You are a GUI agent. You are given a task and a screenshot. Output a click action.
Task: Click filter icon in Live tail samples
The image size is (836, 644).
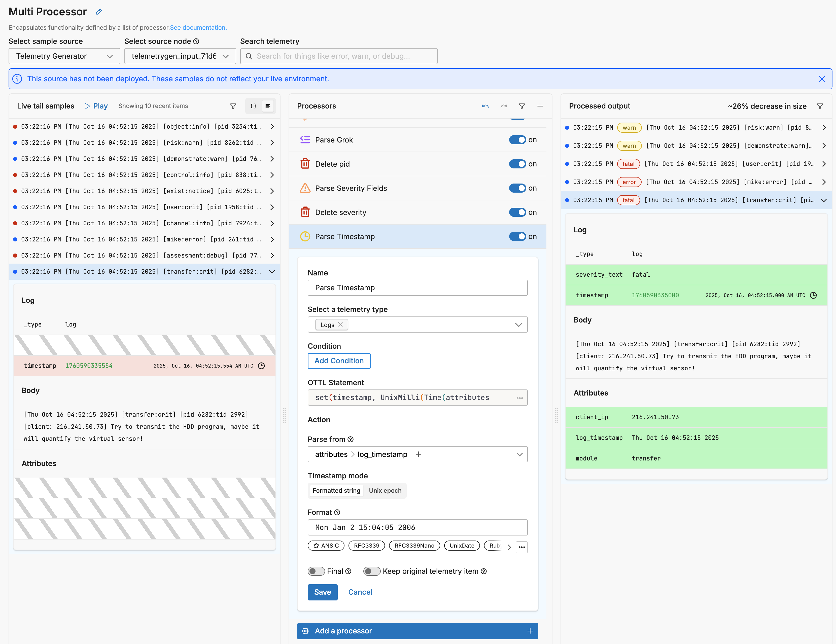233,106
